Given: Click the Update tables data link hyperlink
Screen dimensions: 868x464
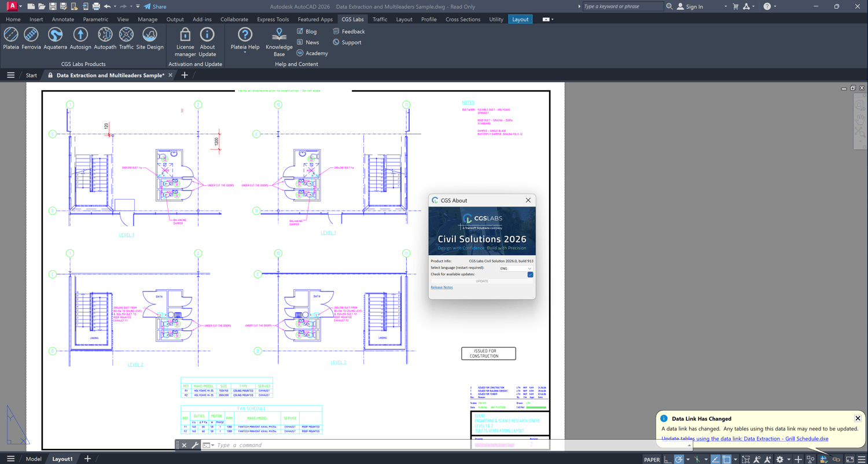Looking at the screenshot, I should point(745,439).
